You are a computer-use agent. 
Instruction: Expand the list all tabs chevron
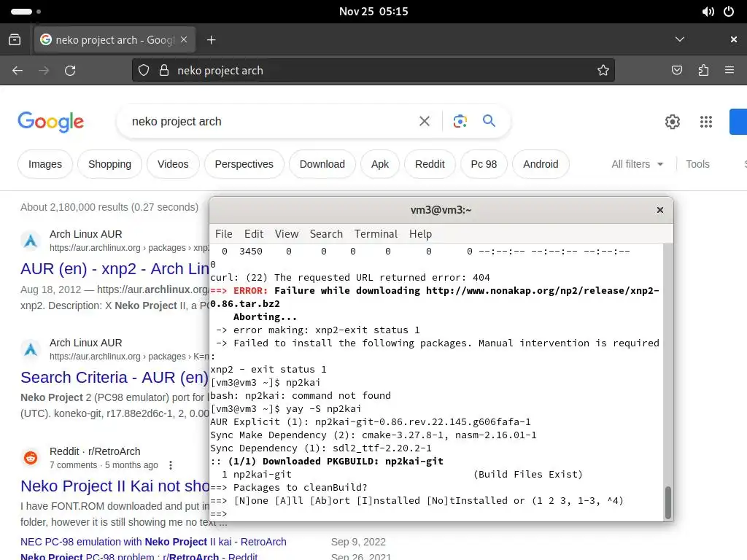click(x=680, y=39)
